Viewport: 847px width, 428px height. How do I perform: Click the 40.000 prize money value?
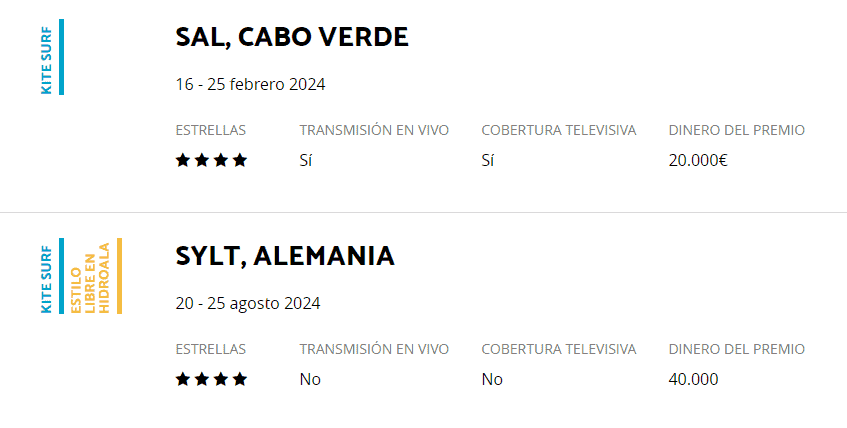pos(694,379)
